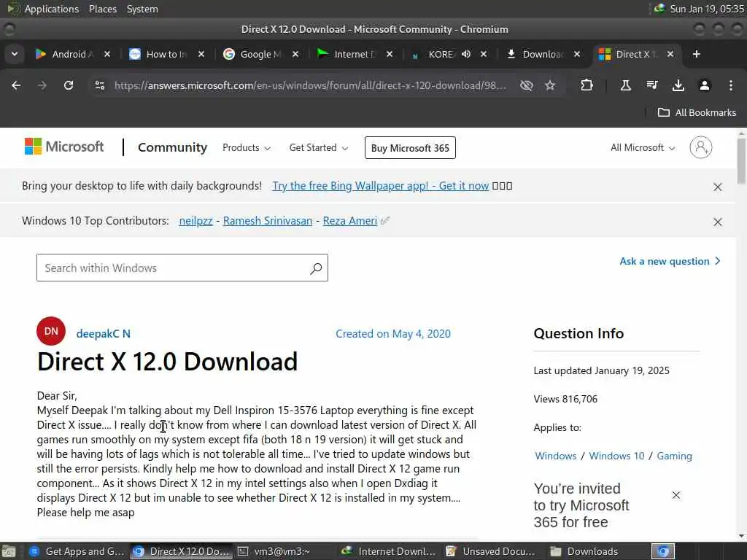Viewport: 747px width, 560px height.
Task: Click the address bar URL
Action: click(x=310, y=86)
